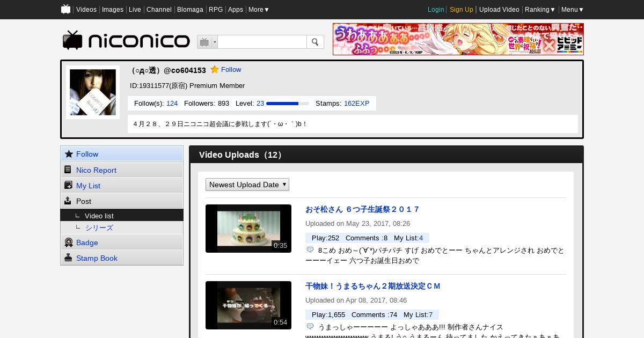Open the おそ松さん cake video thumbnail
This screenshot has height=338, width=644.
point(248,229)
